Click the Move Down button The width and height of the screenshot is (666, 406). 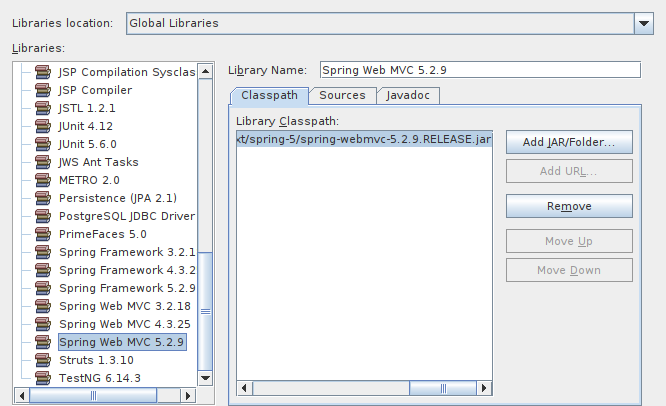[569, 270]
